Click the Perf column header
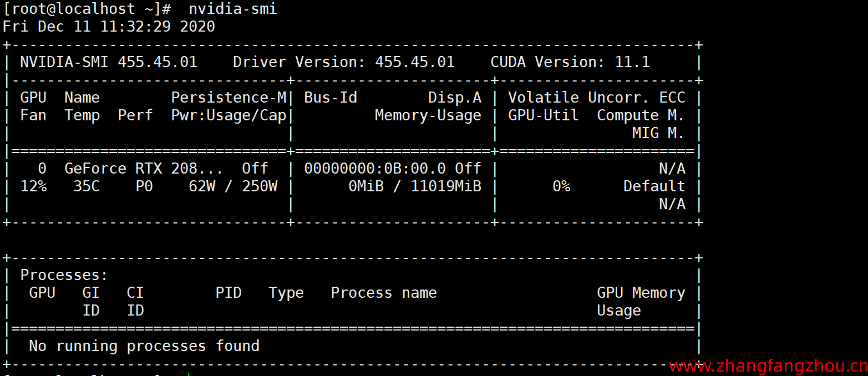This screenshot has height=376, width=868. point(135,115)
